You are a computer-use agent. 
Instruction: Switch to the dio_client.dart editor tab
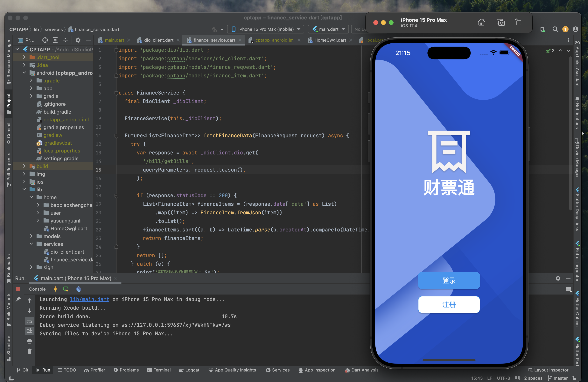[158, 40]
